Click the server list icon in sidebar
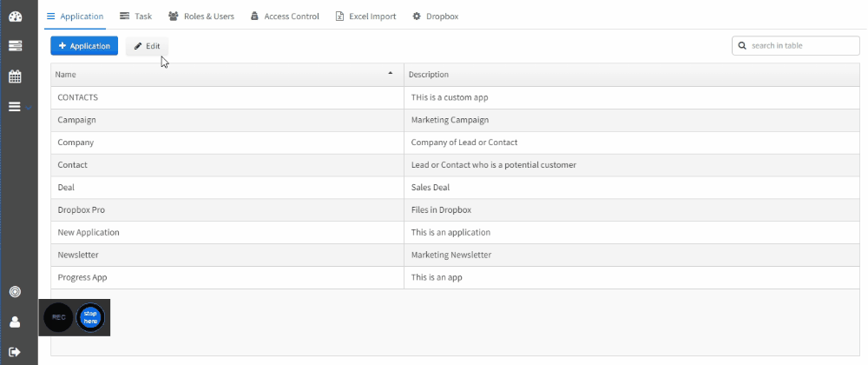Viewport: 868px width, 365px height. pyautogui.click(x=15, y=46)
